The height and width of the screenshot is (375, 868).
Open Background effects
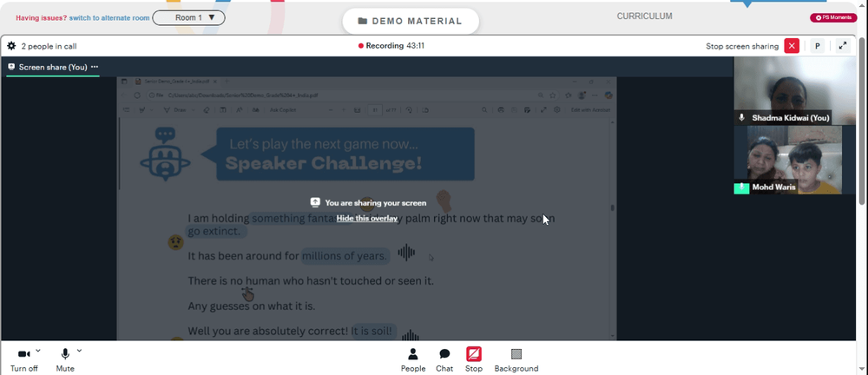[516, 360]
